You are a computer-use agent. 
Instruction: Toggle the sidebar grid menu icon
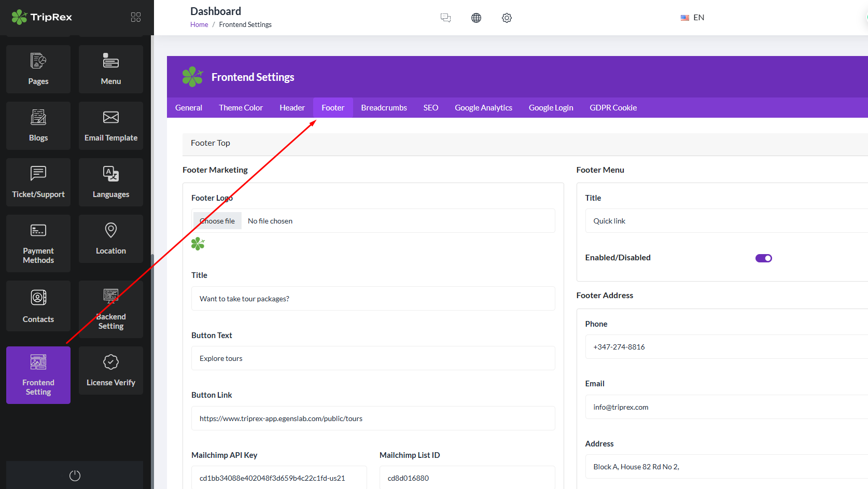[x=136, y=17]
